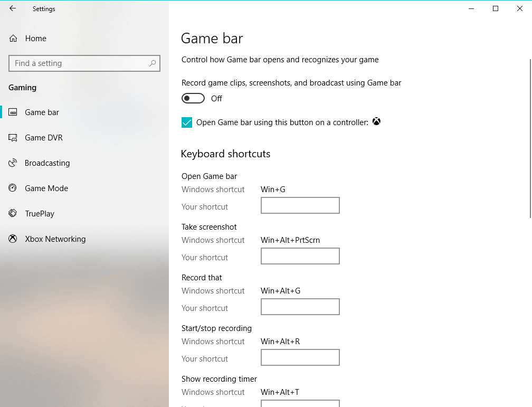Screen dimensions: 532x407
Task: Click the Win+Alt+PrtScrn shortcut text
Action: (x=290, y=240)
